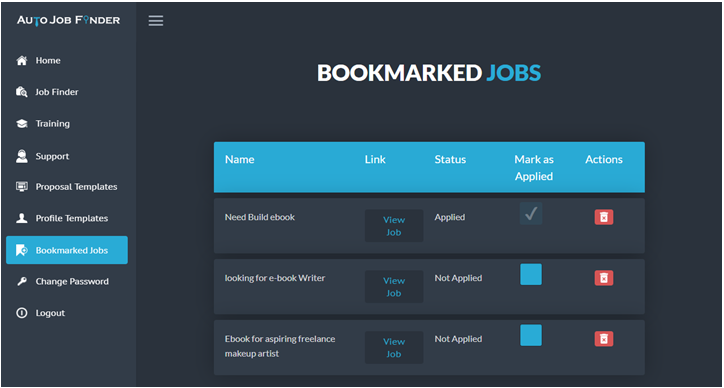Go to the Training section
The image size is (724, 388).
coord(67,124)
